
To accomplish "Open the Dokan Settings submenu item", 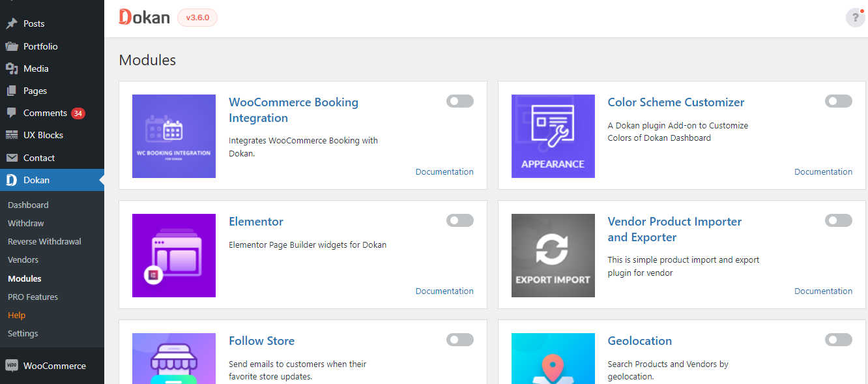I will 23,333.
